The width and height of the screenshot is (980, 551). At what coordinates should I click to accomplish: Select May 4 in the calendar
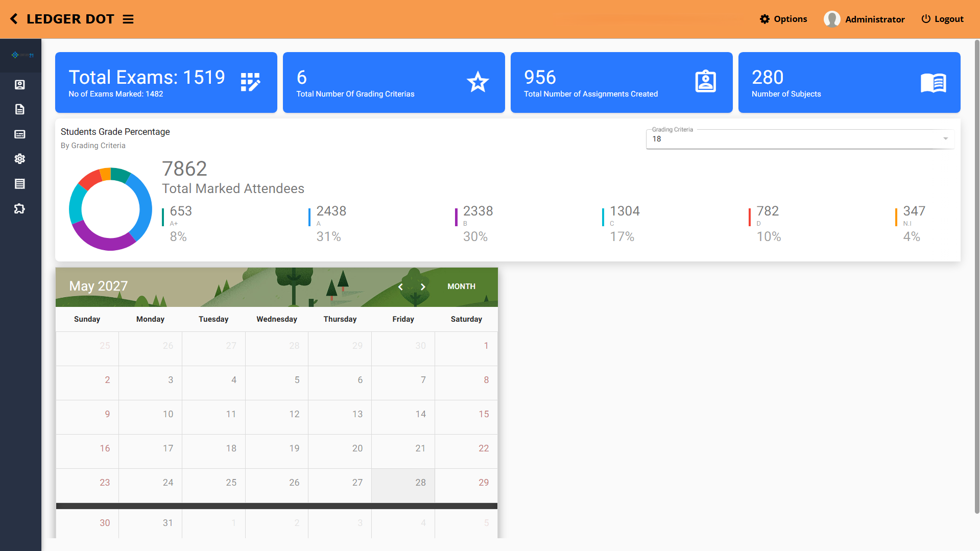click(x=213, y=383)
